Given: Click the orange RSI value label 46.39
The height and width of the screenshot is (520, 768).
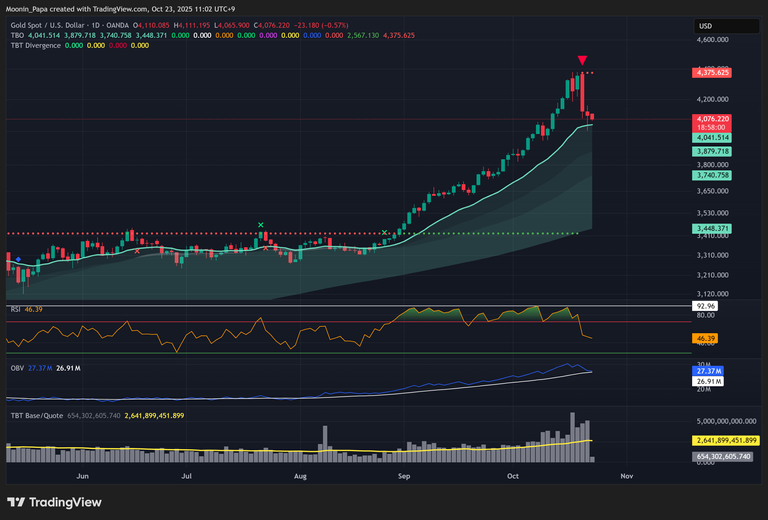Looking at the screenshot, I should 704,339.
